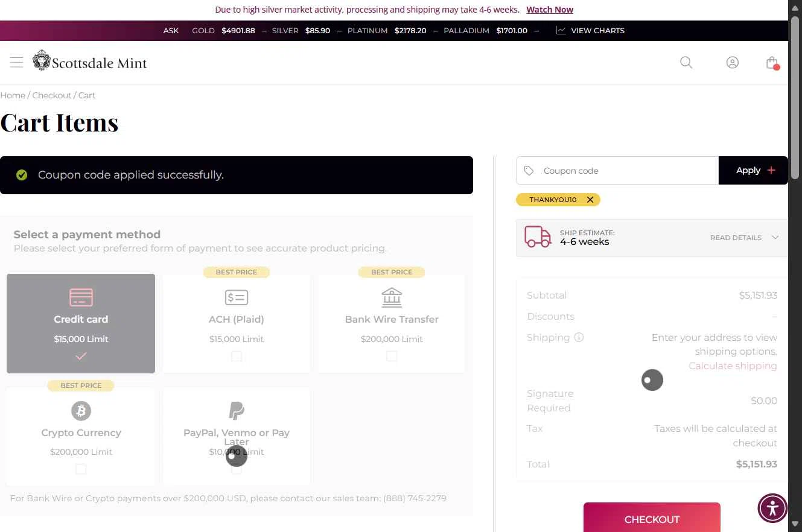Click the Cart Items heading
The height and width of the screenshot is (532, 802).
click(x=59, y=122)
